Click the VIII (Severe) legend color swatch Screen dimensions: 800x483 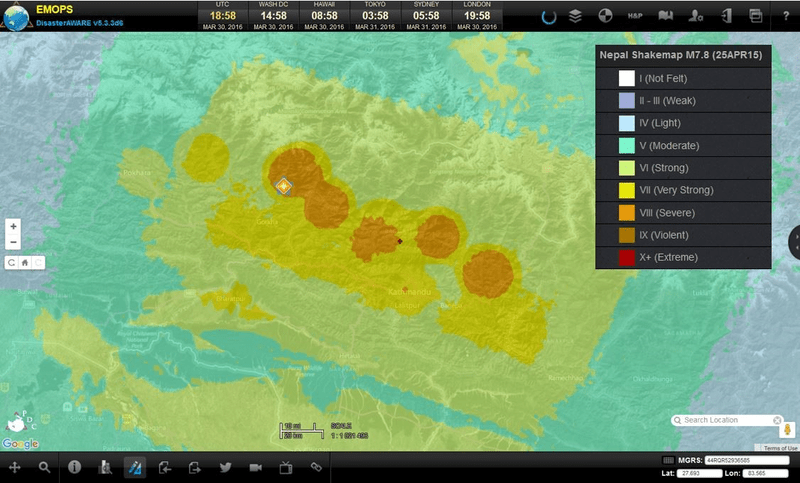[607, 213]
